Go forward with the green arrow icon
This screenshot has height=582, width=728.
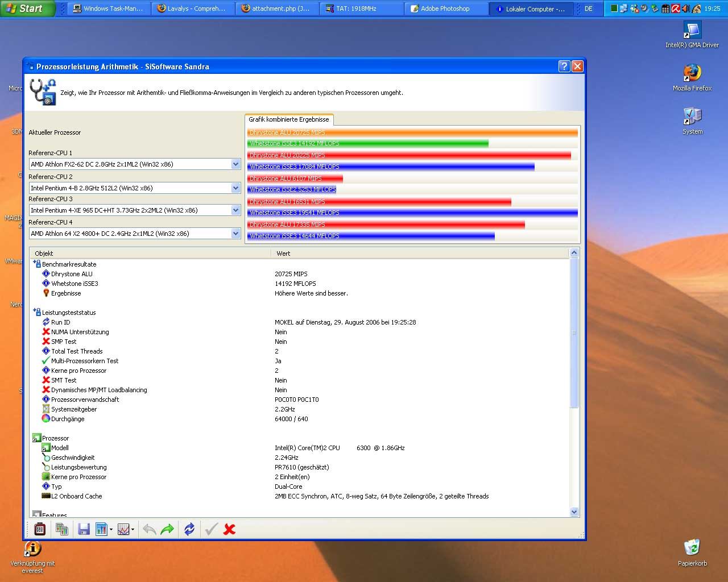[167, 529]
